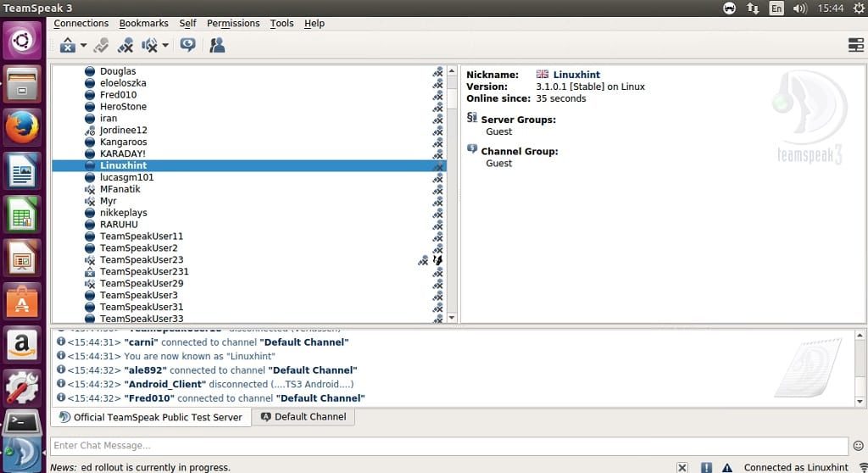The width and height of the screenshot is (868, 473).
Task: Open the Bookmarks menu
Action: point(144,23)
